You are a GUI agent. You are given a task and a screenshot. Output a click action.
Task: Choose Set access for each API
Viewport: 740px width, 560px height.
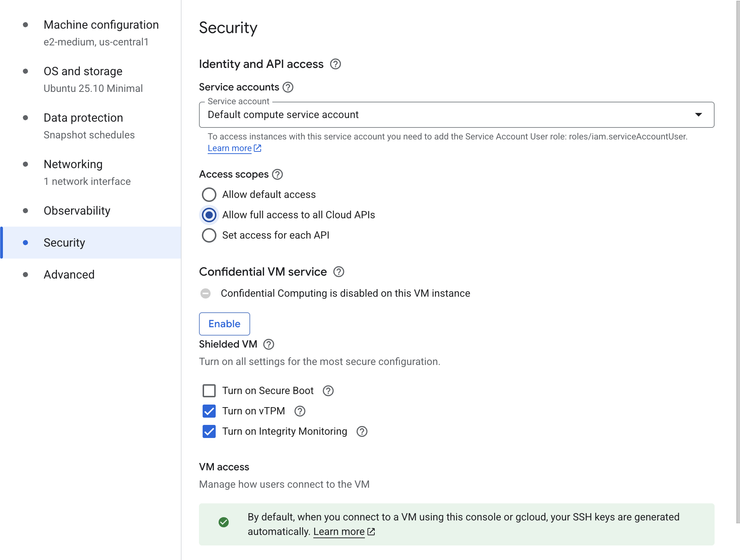click(x=209, y=235)
